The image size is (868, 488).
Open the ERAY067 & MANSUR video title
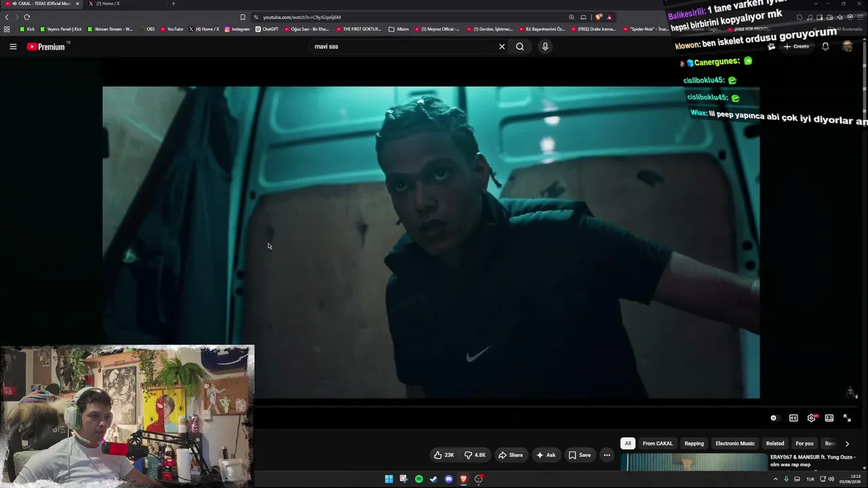pyautogui.click(x=812, y=461)
